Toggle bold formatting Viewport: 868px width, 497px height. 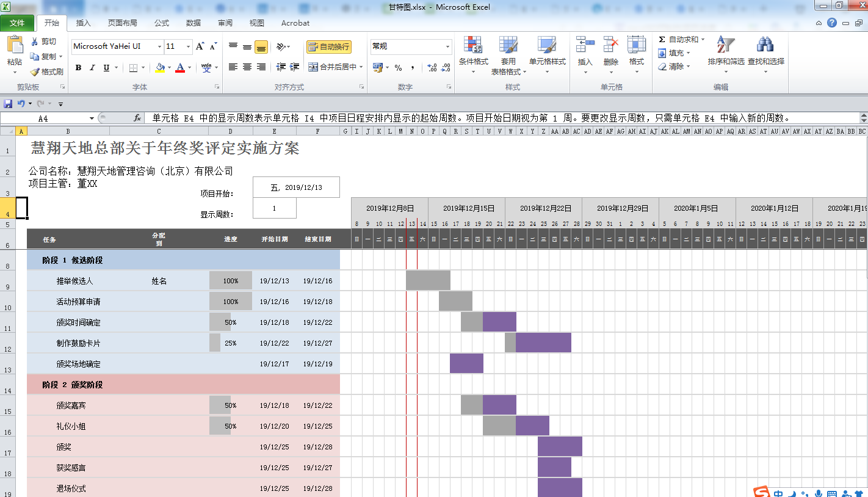(x=78, y=67)
